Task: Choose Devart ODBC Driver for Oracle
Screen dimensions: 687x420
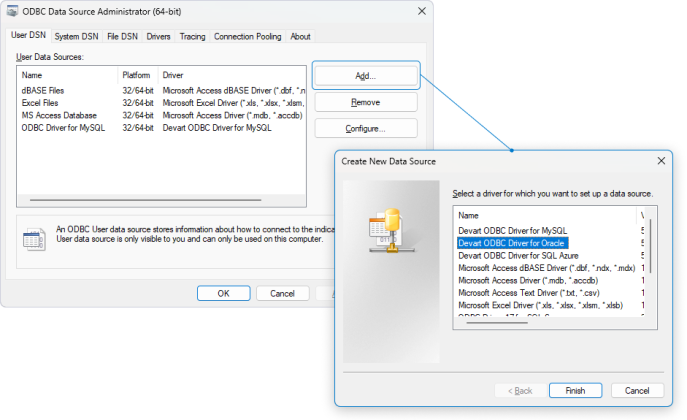Action: (513, 242)
